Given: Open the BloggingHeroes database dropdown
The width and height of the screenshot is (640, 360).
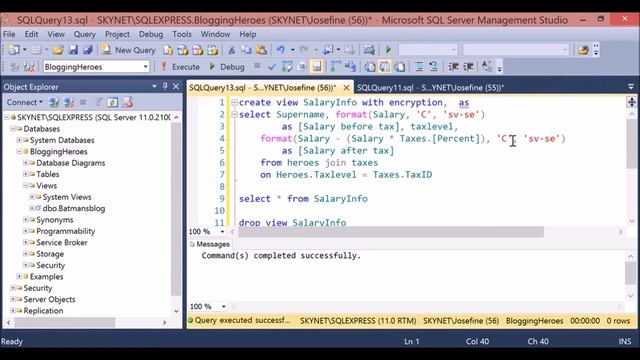Looking at the screenshot, I should [x=146, y=67].
